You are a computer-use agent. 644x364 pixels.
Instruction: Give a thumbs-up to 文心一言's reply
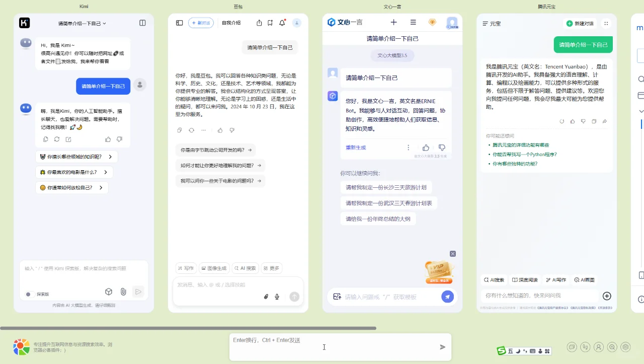tap(425, 147)
